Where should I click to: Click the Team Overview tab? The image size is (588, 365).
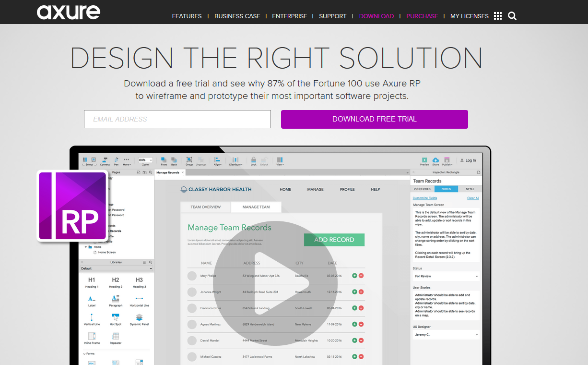tap(206, 207)
